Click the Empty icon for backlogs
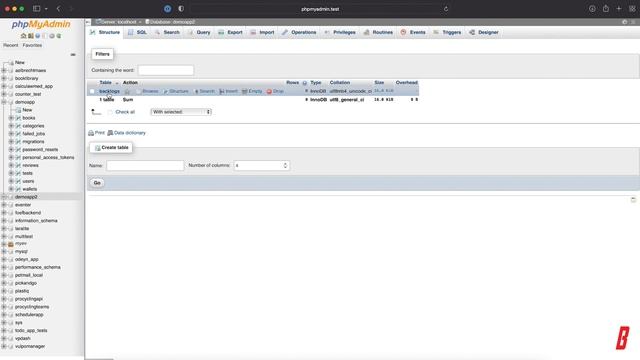640x360 pixels. 244,91
